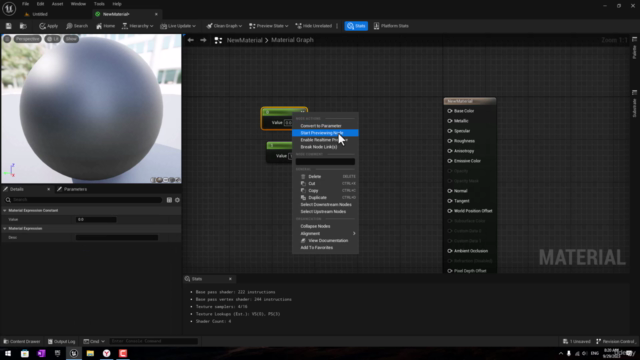640x360 pixels.
Task: Open the toolbar overflow options dots
Action: (x=337, y=26)
